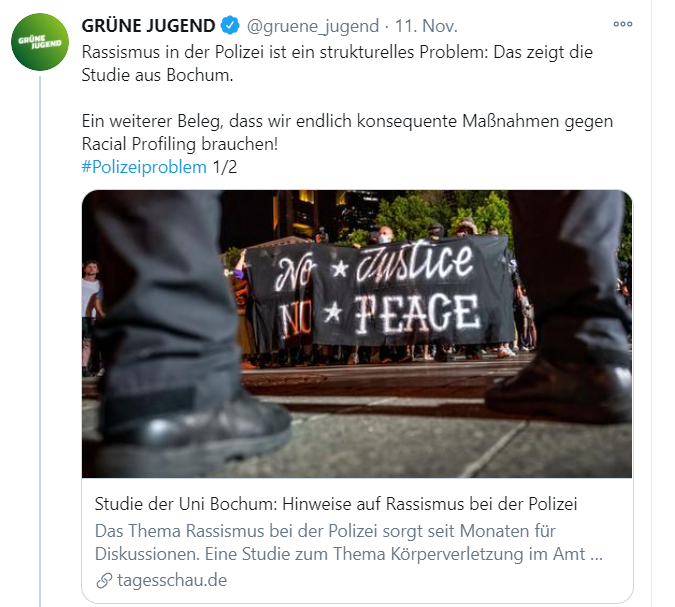Open the GRÜNE JUGEND profile avatar
Image resolution: width=675 pixels, height=607 pixels.
(x=40, y=42)
